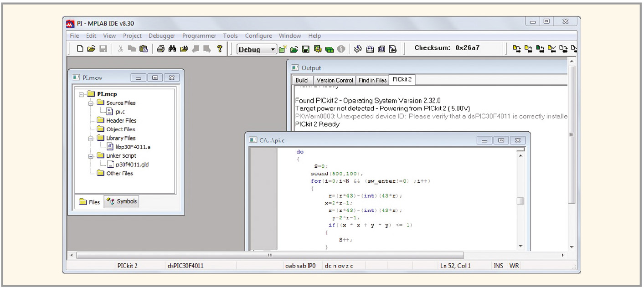Click the code editor vertical scrollbar thumb
644x288 pixels.
click(520, 201)
